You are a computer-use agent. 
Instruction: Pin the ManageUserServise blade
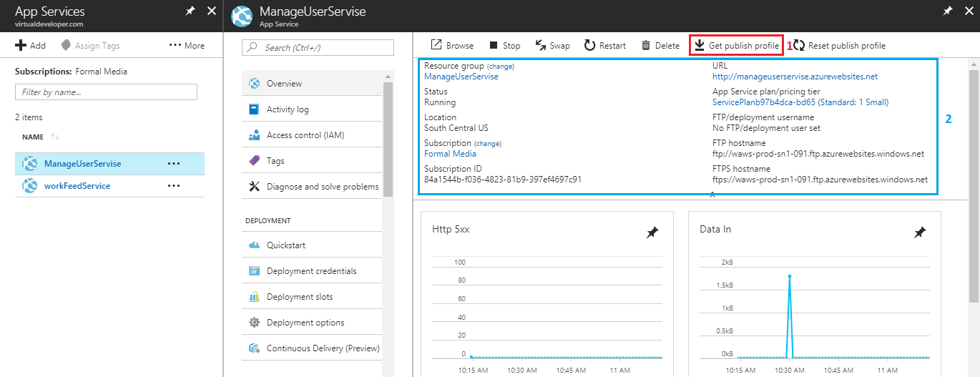coord(948,11)
